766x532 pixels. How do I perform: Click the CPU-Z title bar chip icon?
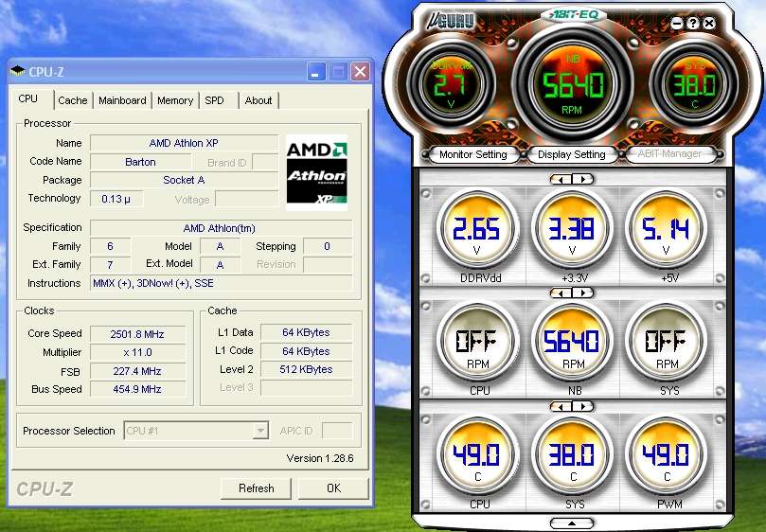pyautogui.click(x=18, y=71)
